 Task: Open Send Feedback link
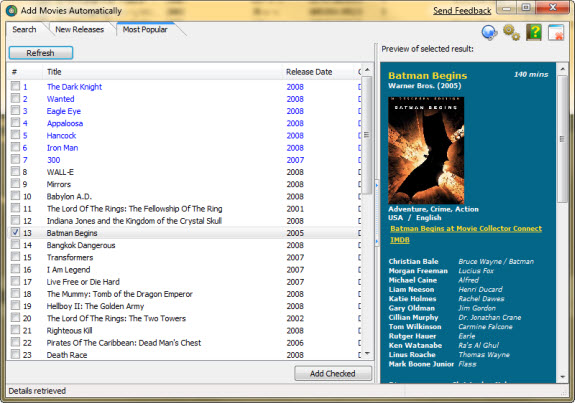coord(462,11)
